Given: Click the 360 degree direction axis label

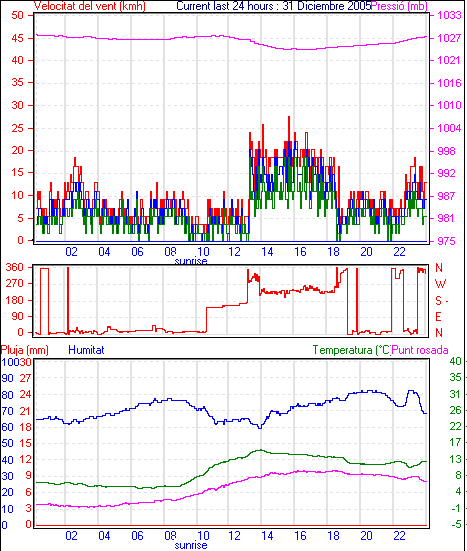Looking at the screenshot, I should [x=15, y=267].
